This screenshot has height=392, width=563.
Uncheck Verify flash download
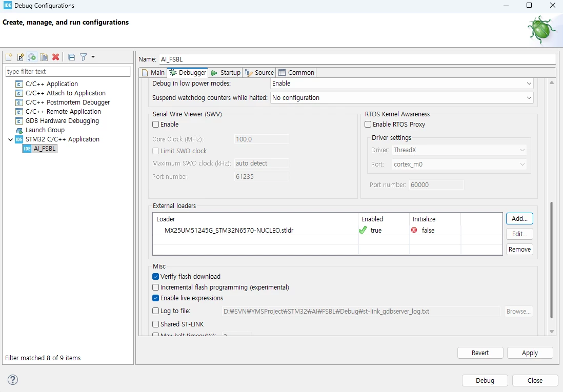pos(155,276)
